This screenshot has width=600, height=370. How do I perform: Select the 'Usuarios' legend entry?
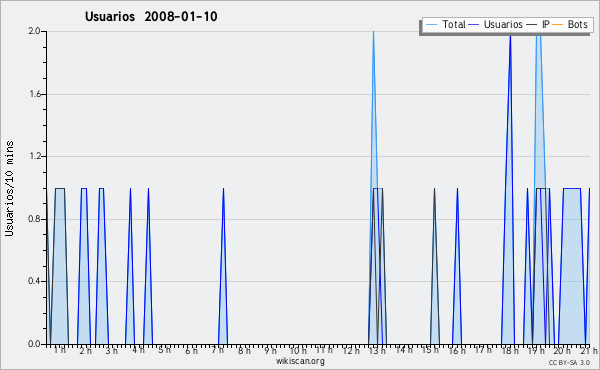point(496,24)
